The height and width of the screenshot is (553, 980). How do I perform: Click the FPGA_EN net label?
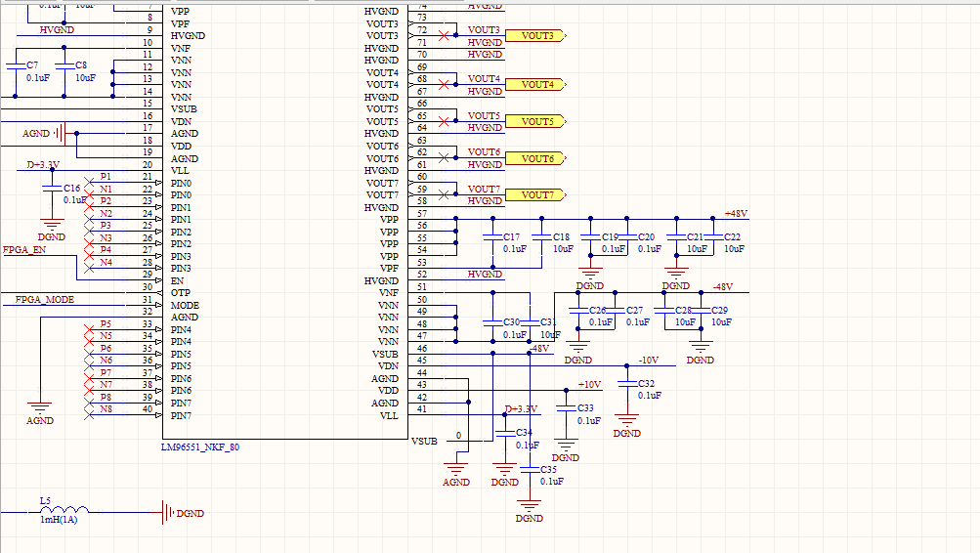pyautogui.click(x=24, y=250)
